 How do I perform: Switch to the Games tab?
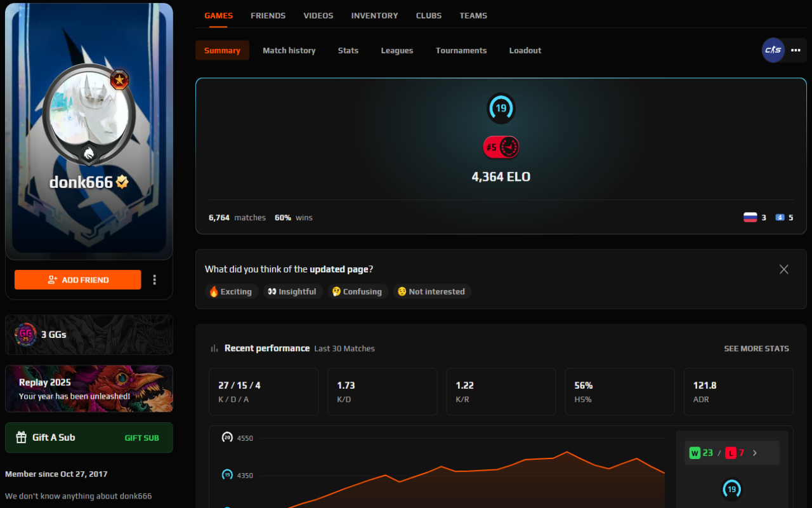coord(218,15)
